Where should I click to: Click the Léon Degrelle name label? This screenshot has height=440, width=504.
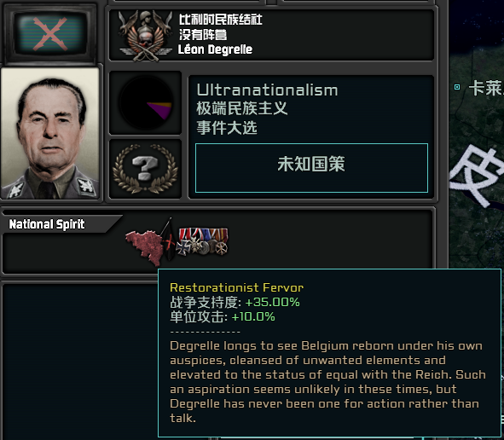coord(215,49)
